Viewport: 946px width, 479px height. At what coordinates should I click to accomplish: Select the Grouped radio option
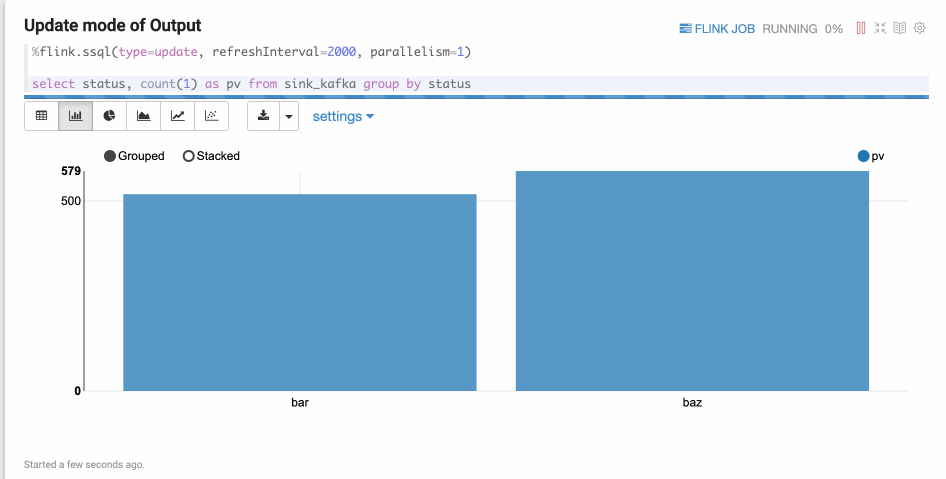pyautogui.click(x=110, y=156)
